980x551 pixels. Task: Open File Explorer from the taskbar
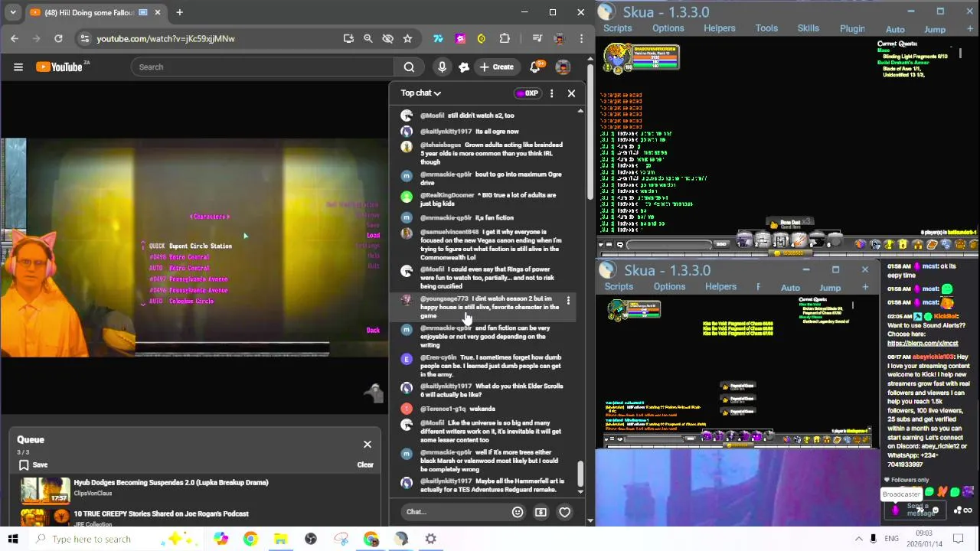tap(280, 539)
